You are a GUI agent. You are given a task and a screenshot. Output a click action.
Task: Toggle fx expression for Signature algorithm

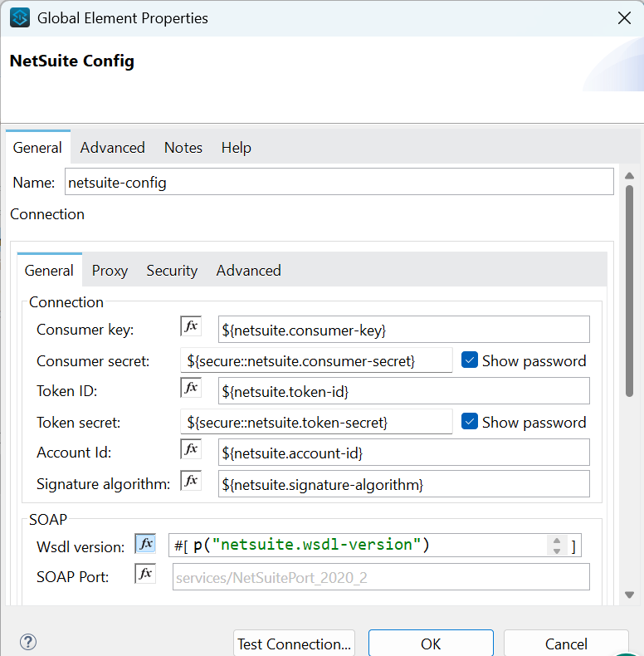click(x=191, y=481)
